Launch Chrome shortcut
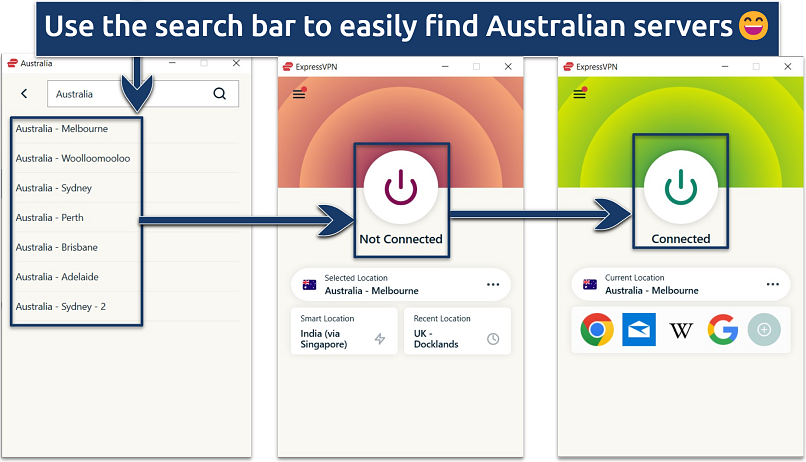The width and height of the screenshot is (806, 462). coord(597,329)
